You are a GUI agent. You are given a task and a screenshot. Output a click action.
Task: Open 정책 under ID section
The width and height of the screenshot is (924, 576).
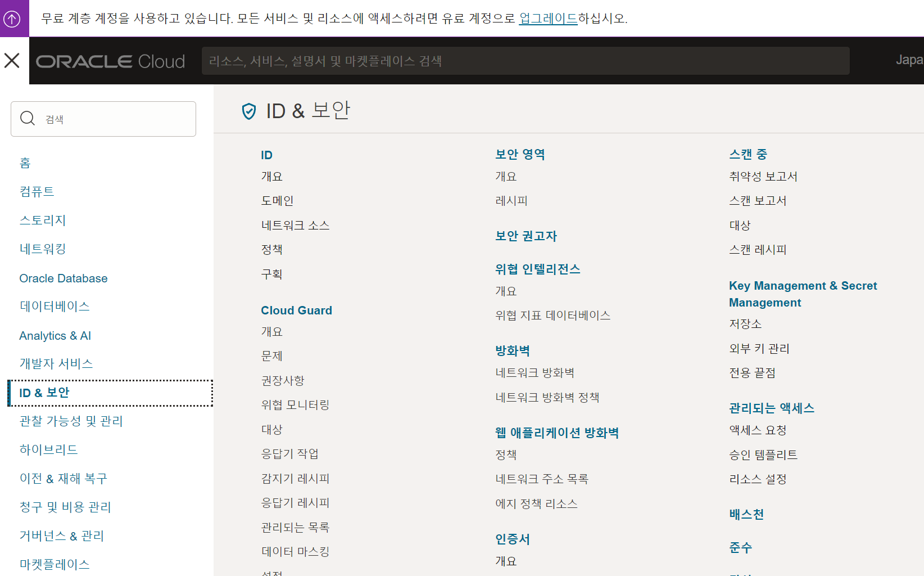(x=271, y=250)
